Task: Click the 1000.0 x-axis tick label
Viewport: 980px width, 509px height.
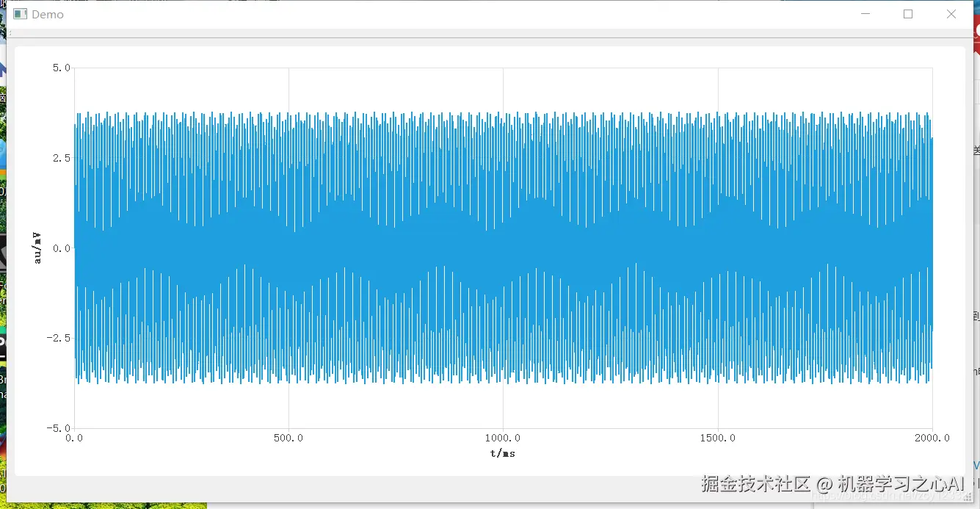Action: pyautogui.click(x=503, y=438)
